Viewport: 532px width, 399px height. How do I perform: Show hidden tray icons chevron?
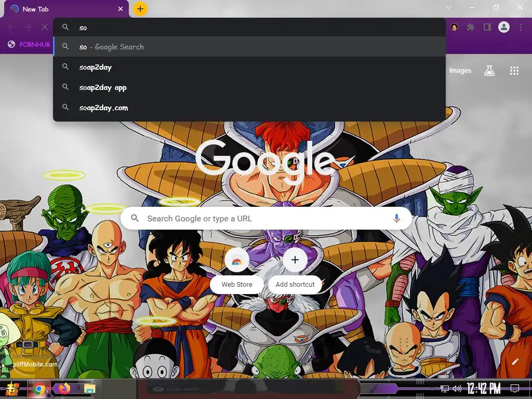tap(432, 389)
